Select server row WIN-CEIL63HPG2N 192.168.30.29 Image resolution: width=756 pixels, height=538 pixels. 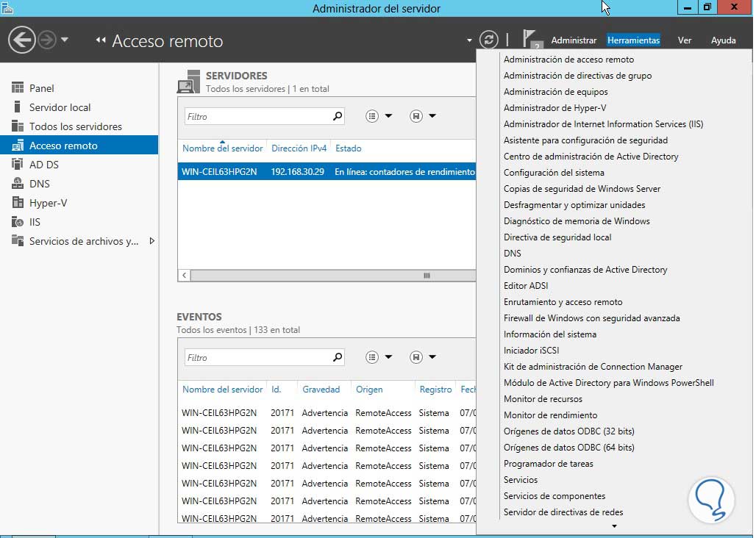[327, 171]
